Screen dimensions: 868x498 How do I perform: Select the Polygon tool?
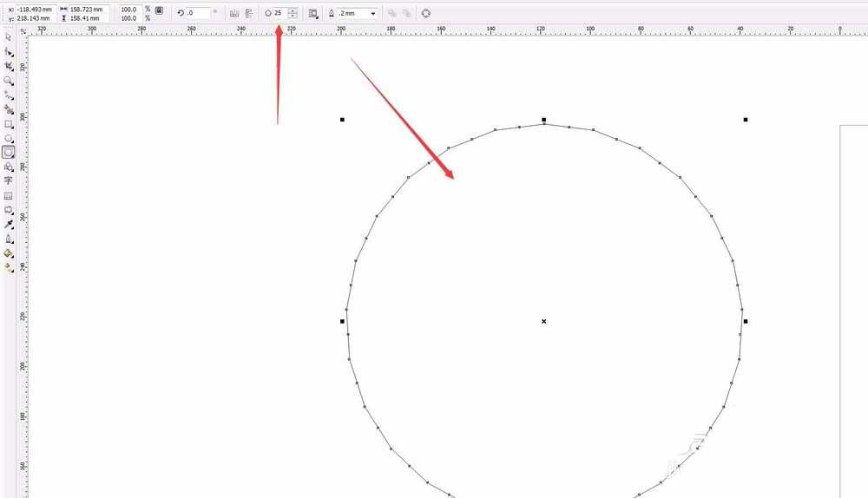pyautogui.click(x=9, y=152)
